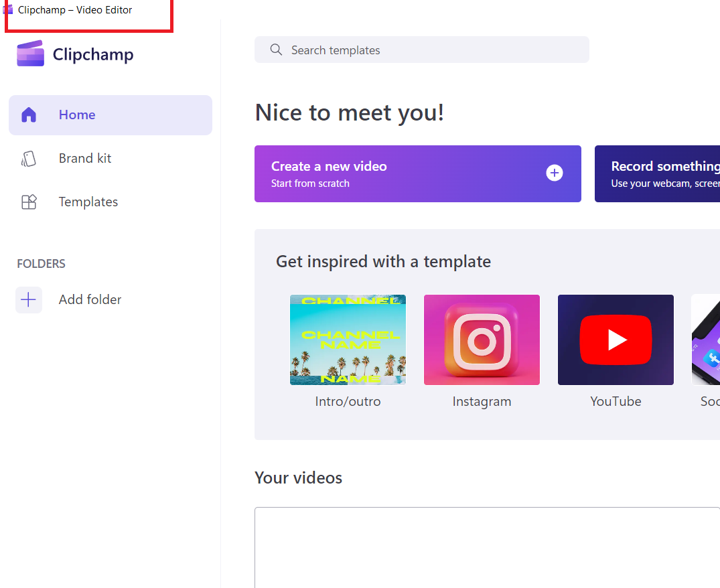Image resolution: width=720 pixels, height=588 pixels.
Task: Open the Instagram template thumbnail
Action: (482, 340)
